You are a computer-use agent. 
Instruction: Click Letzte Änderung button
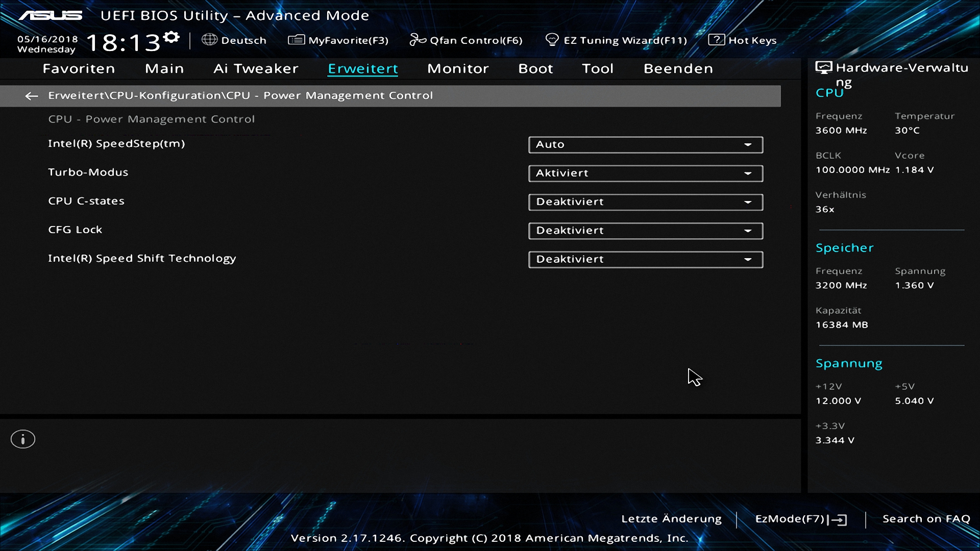point(671,519)
